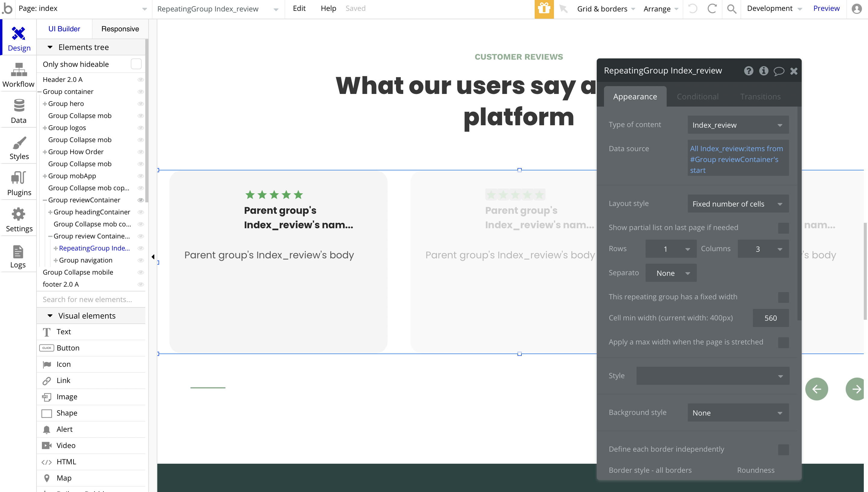Open the Columns count dropdown
This screenshot has width=868, height=492.
pos(763,249)
